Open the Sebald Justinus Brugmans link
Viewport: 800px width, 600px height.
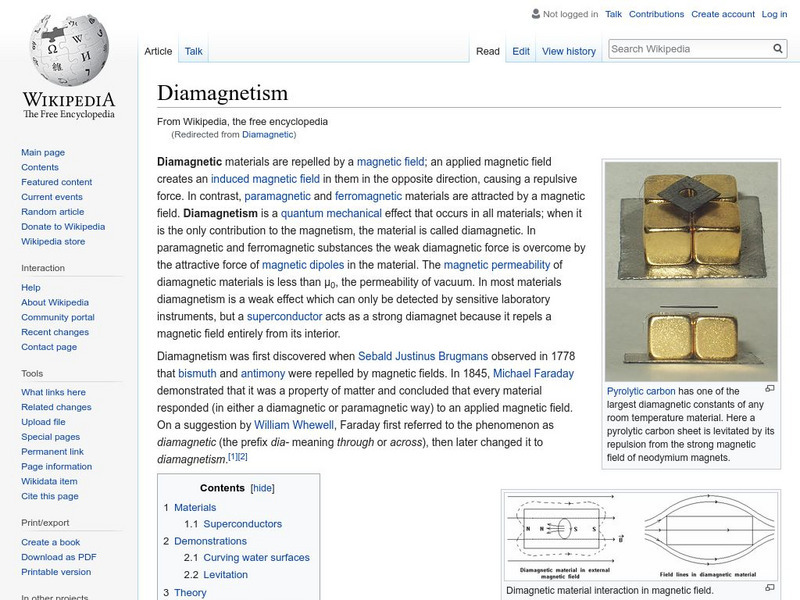coord(423,356)
